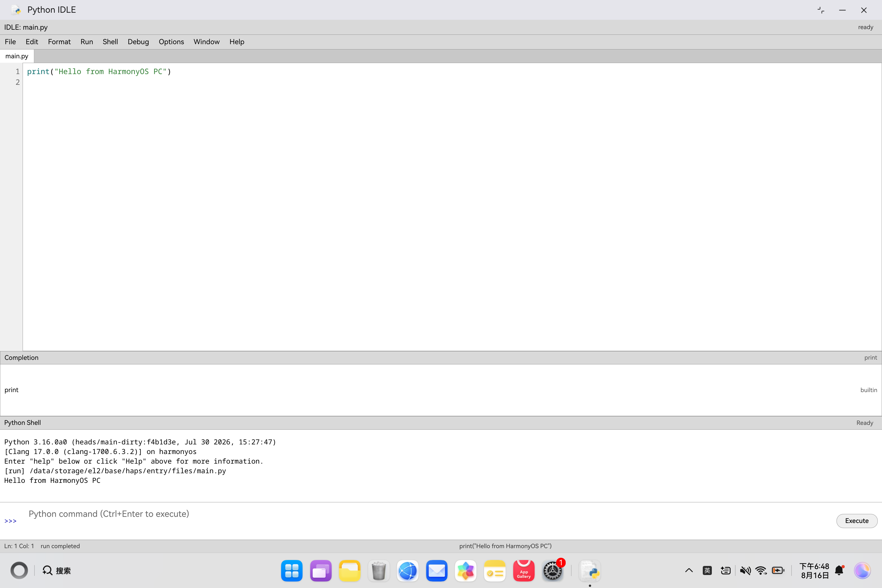Viewport: 882px width, 588px height.
Task: Click the 'run completed' status text
Action: tap(60, 546)
